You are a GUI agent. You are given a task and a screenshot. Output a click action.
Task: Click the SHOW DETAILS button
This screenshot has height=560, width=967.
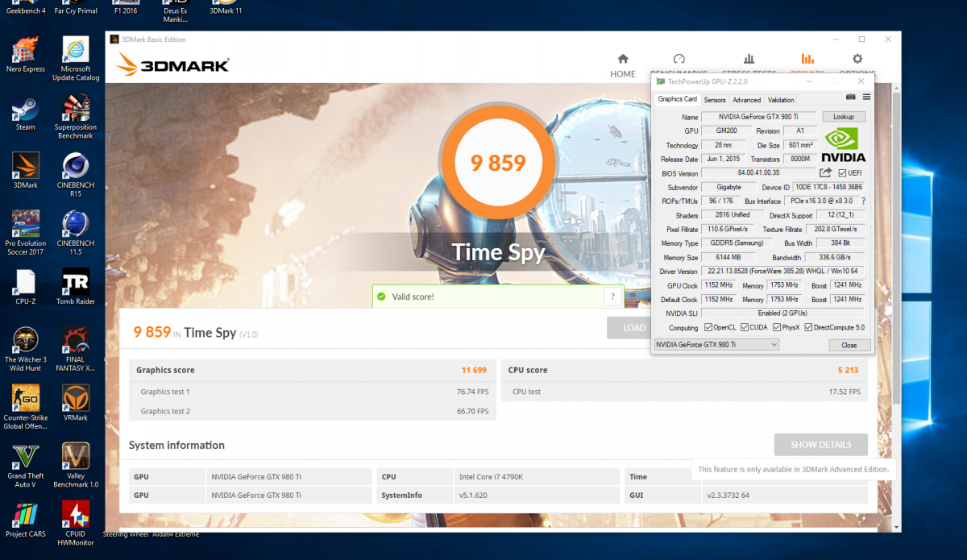[820, 445]
